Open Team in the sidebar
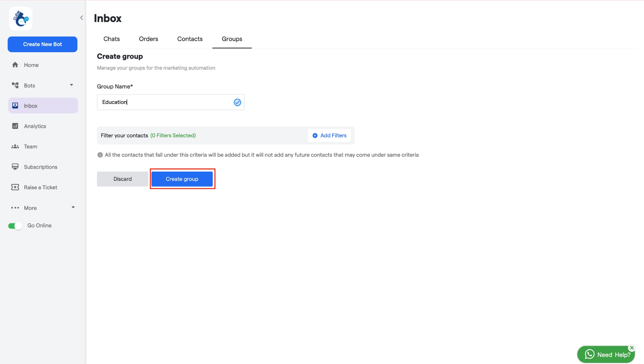The image size is (644, 364). tap(43, 146)
